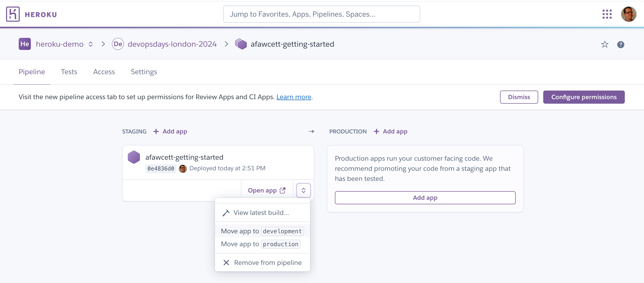644x283 pixels.
Task: Click 'Deployed today at 2:51 PM' text
Action: (x=227, y=168)
